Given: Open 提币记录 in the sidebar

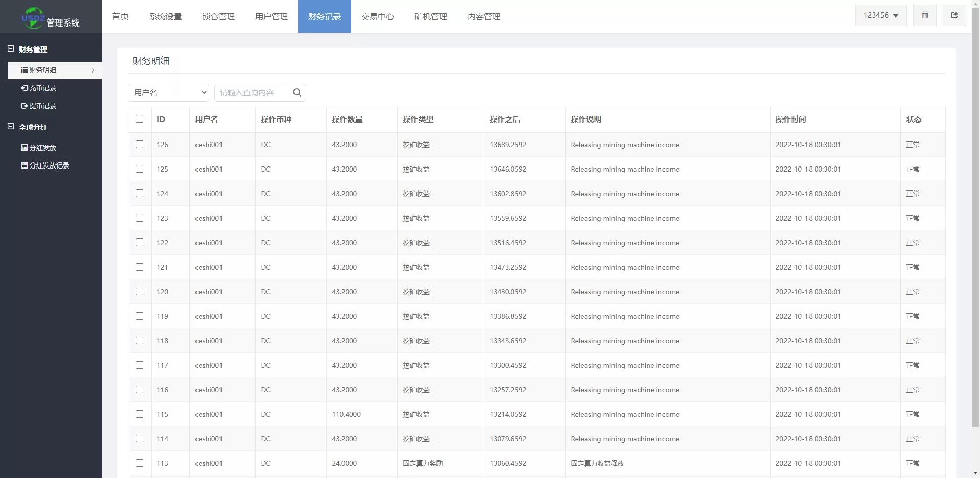Looking at the screenshot, I should (x=42, y=106).
